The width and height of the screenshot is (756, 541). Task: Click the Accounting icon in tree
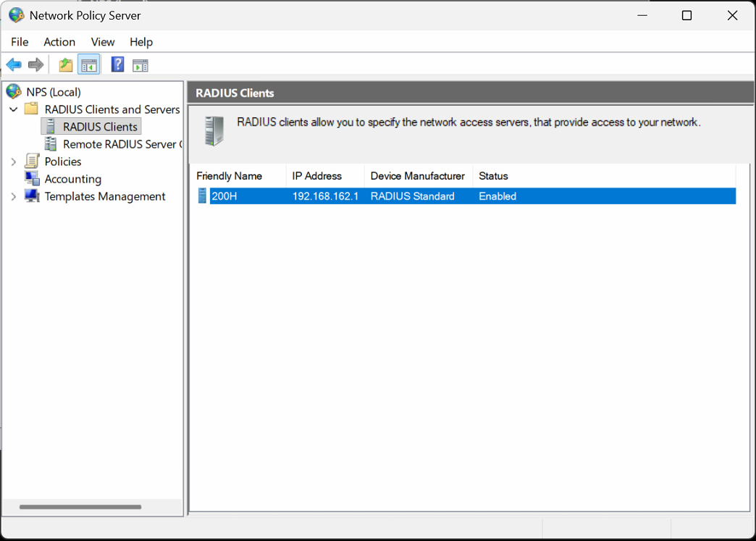32,178
